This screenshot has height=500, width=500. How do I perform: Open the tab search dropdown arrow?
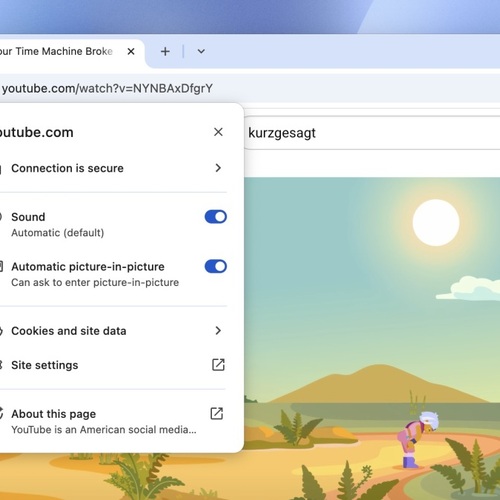(x=201, y=51)
